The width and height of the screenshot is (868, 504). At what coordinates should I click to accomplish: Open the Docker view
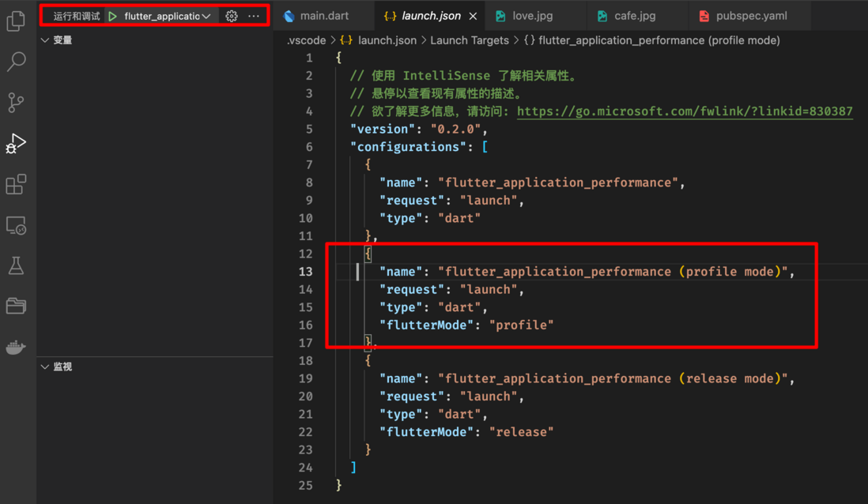(16, 347)
